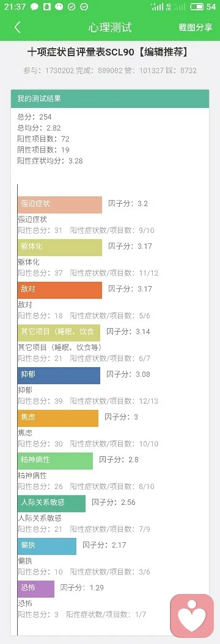This screenshot has height=644, width=220.
Task: Tap the 强迫症状 salmon-colored bar
Action: [x=60, y=204]
